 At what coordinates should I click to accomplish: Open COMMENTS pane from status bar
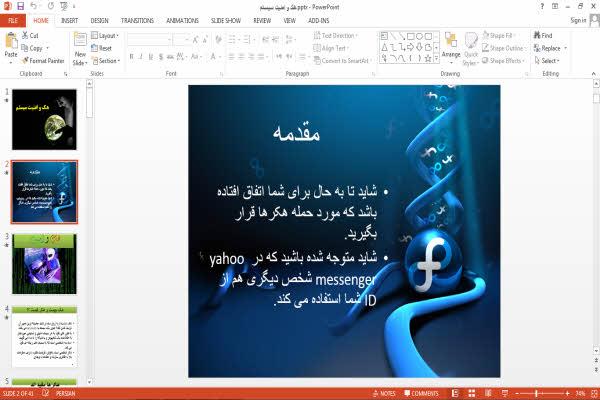point(421,393)
